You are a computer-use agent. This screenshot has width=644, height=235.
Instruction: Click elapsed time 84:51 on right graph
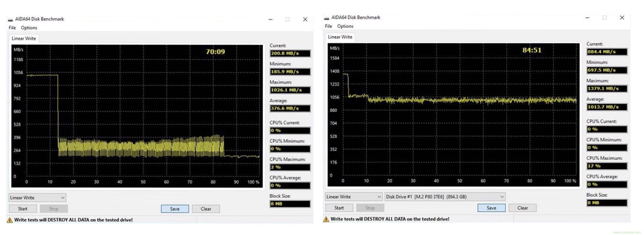coord(532,50)
